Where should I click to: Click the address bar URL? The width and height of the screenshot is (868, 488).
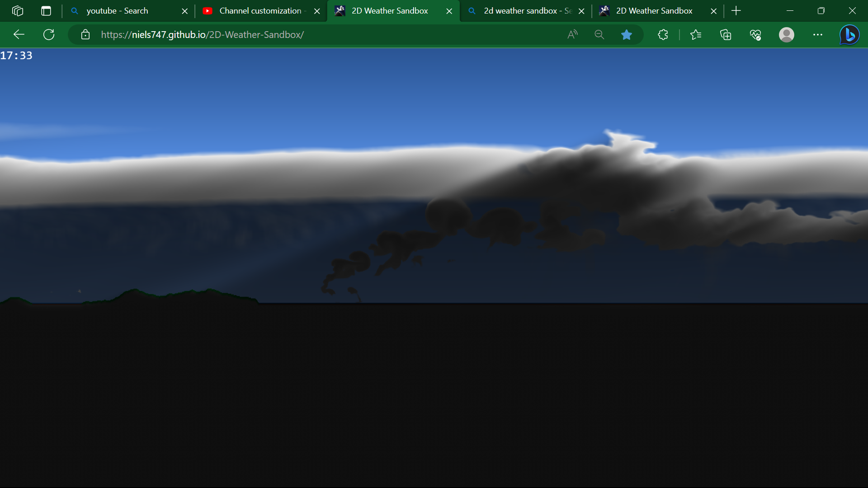click(203, 34)
